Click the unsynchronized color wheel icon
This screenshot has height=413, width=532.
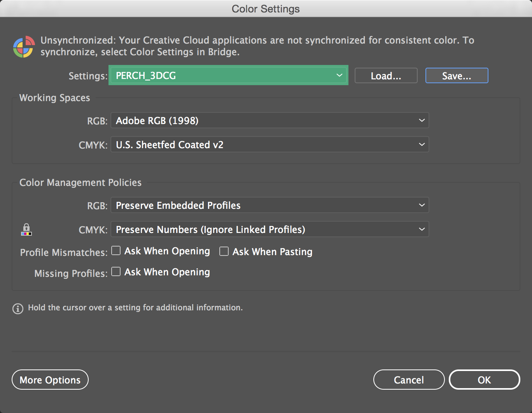(24, 47)
